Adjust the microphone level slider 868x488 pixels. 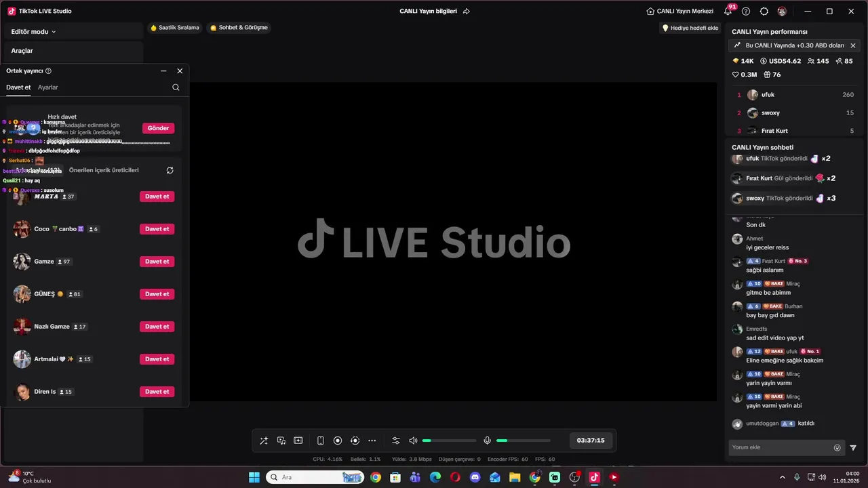click(x=523, y=441)
